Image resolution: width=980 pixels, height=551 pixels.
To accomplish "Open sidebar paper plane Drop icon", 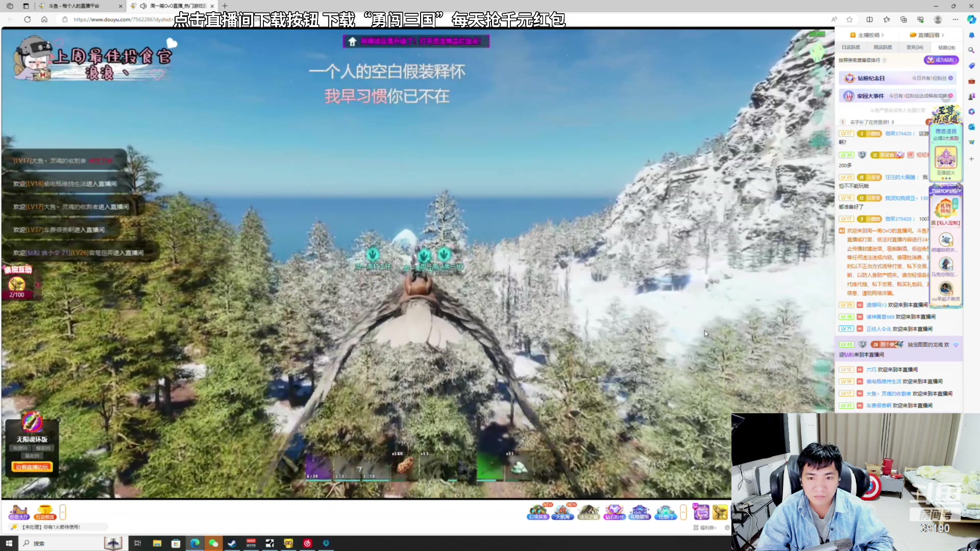I will click(971, 142).
